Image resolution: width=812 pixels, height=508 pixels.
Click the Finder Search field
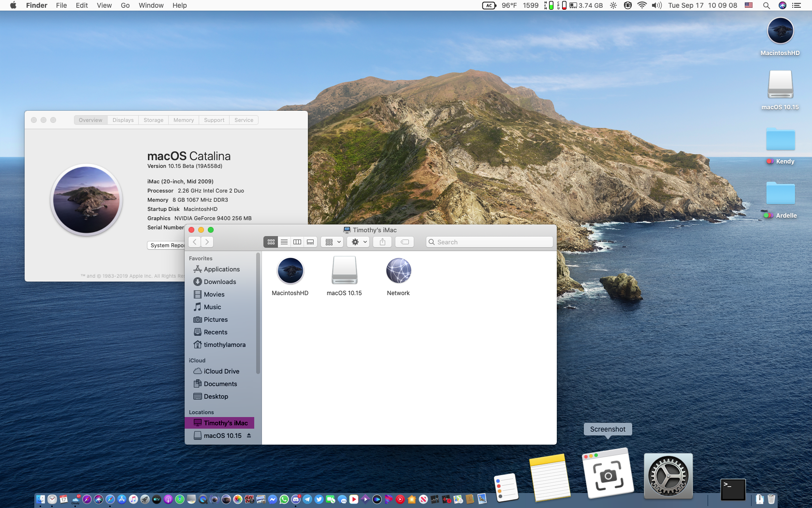pyautogui.click(x=489, y=242)
